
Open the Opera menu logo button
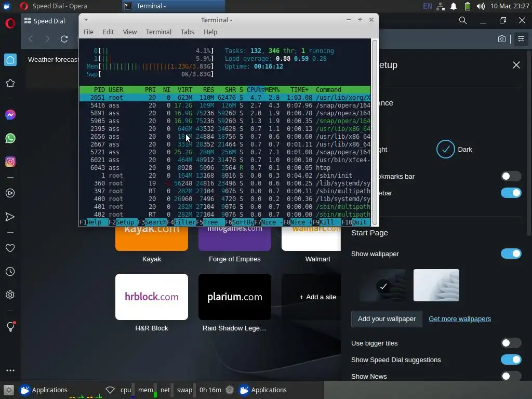pos(10,23)
